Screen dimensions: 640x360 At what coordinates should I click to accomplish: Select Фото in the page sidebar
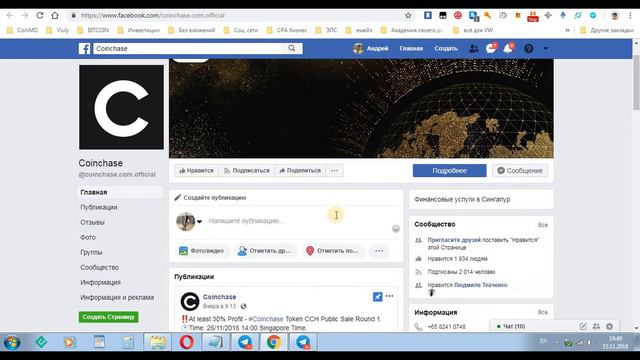[x=88, y=238]
